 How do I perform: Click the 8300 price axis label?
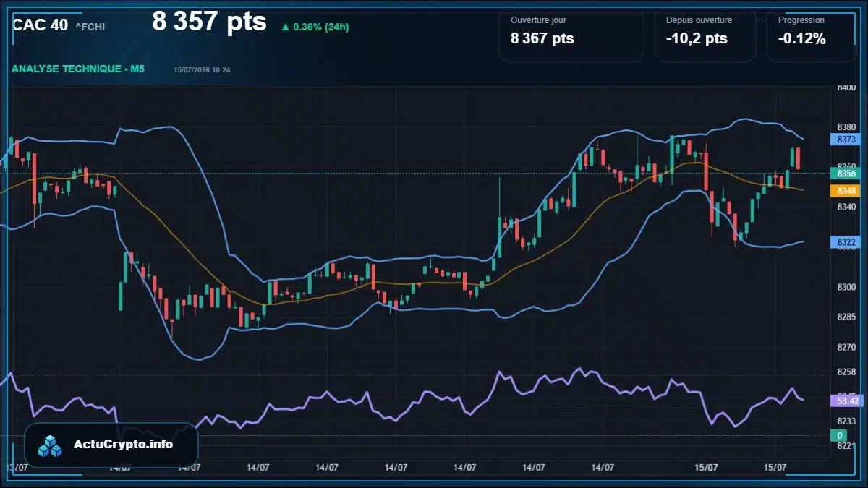[x=846, y=287]
